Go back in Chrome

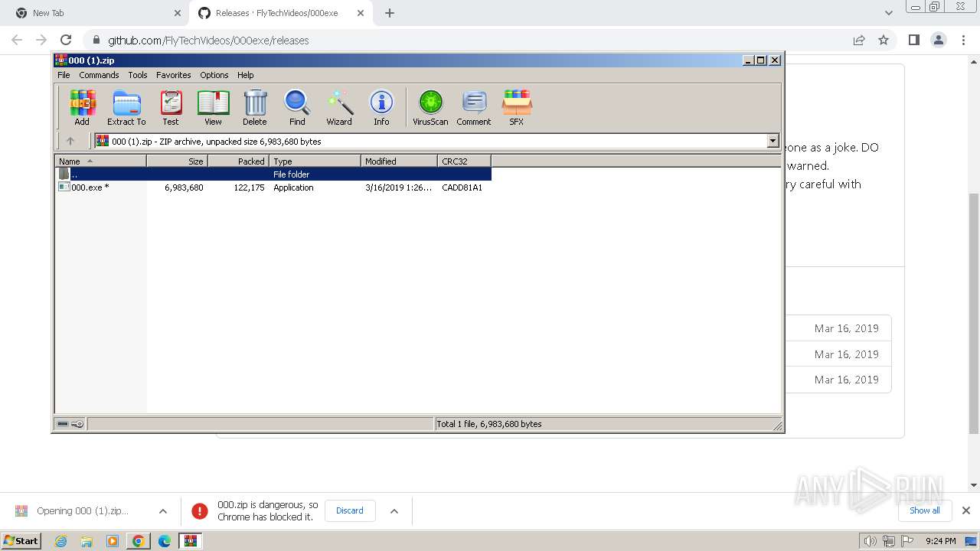tap(17, 40)
